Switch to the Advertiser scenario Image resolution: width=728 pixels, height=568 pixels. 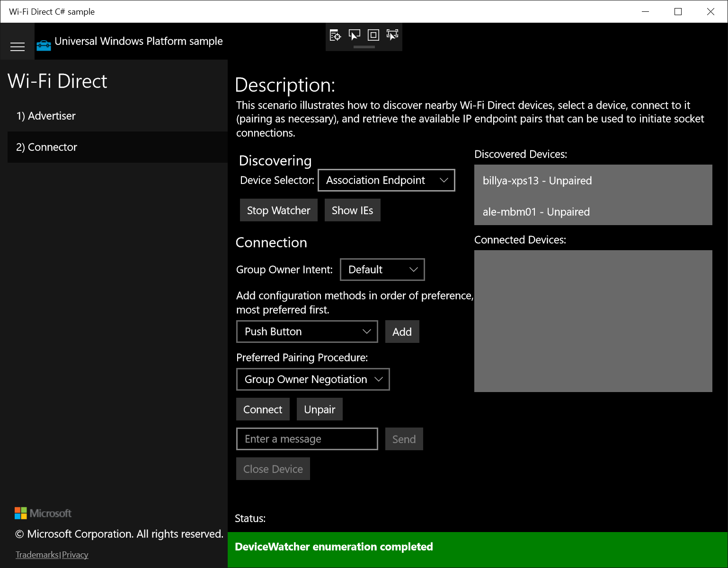click(x=46, y=116)
